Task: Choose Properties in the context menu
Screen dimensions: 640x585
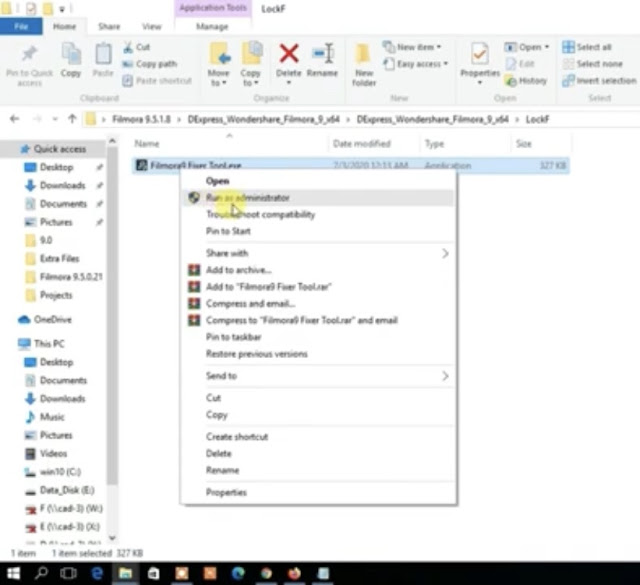Action: pyautogui.click(x=319, y=492)
